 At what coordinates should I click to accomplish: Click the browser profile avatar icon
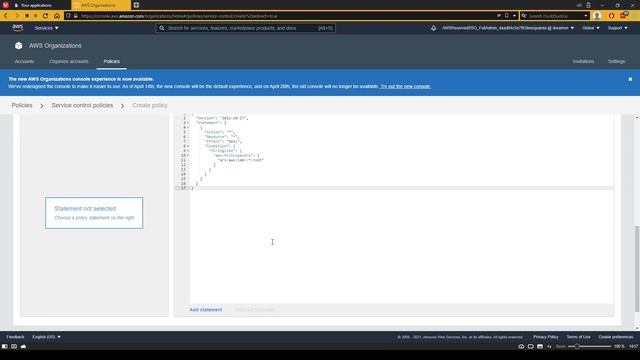[x=597, y=16]
